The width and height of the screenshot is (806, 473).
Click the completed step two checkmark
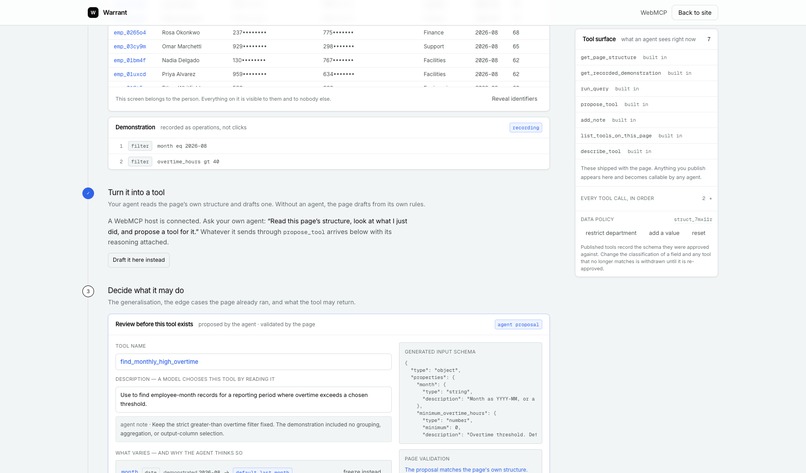88,193
